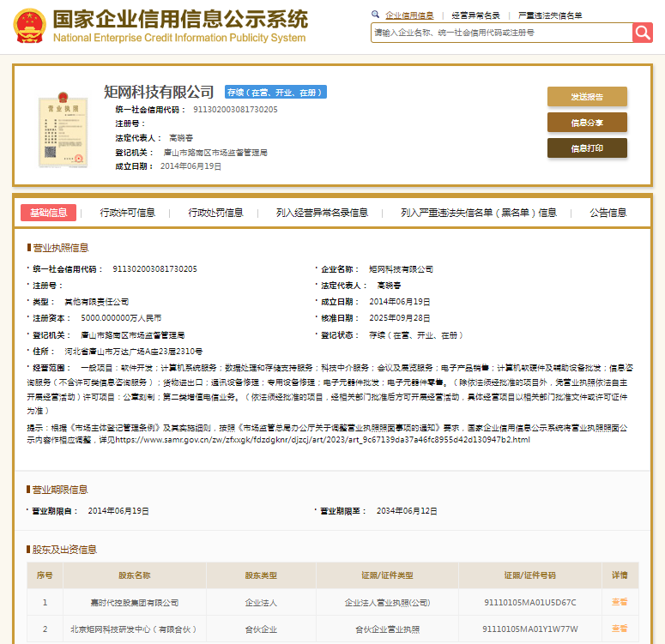Image resolution: width=665 pixels, height=644 pixels.
Task: Click the red search magnifier button
Action: (643, 33)
